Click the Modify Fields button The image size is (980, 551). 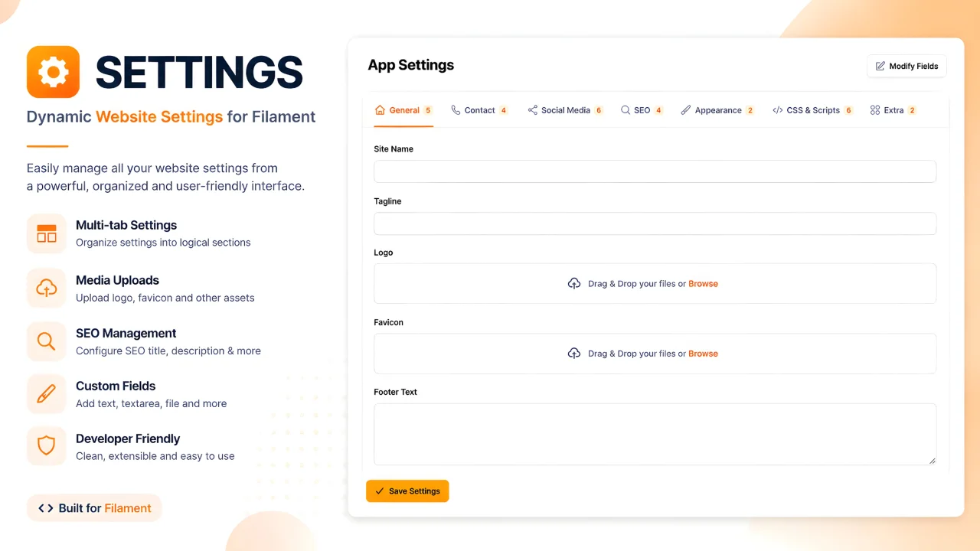click(x=906, y=67)
